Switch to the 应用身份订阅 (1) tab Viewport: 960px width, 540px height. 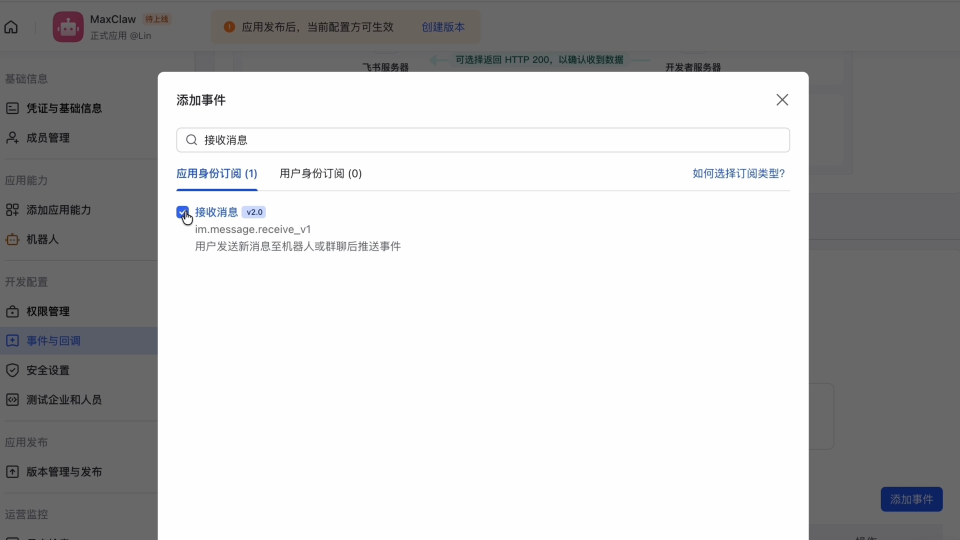tap(217, 173)
